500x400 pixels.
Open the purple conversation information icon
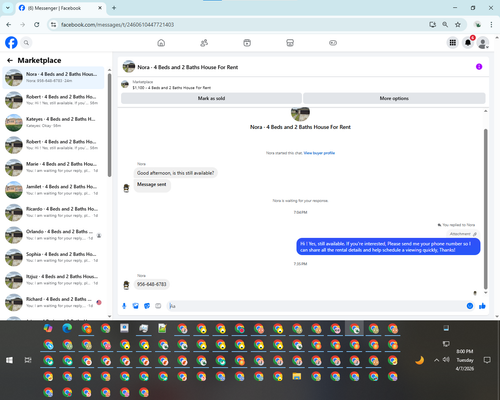point(479,67)
